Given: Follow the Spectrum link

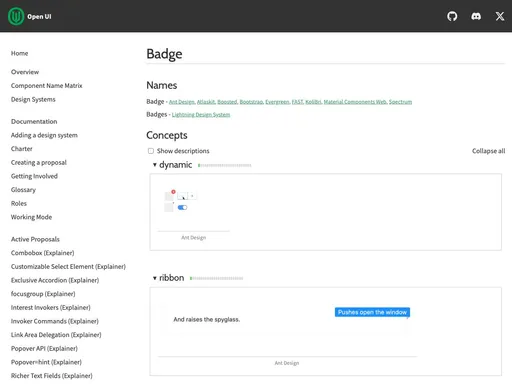Looking at the screenshot, I should pos(400,102).
